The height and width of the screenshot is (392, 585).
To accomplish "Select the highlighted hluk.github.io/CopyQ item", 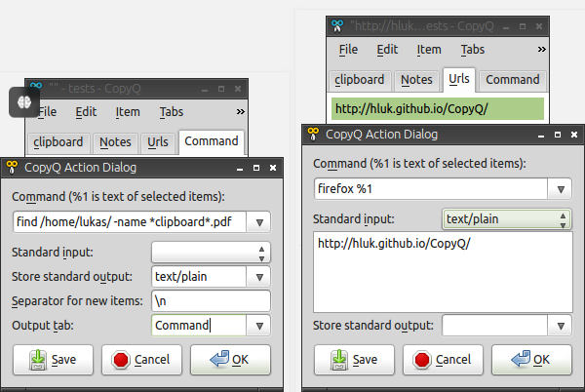I will (x=438, y=109).
